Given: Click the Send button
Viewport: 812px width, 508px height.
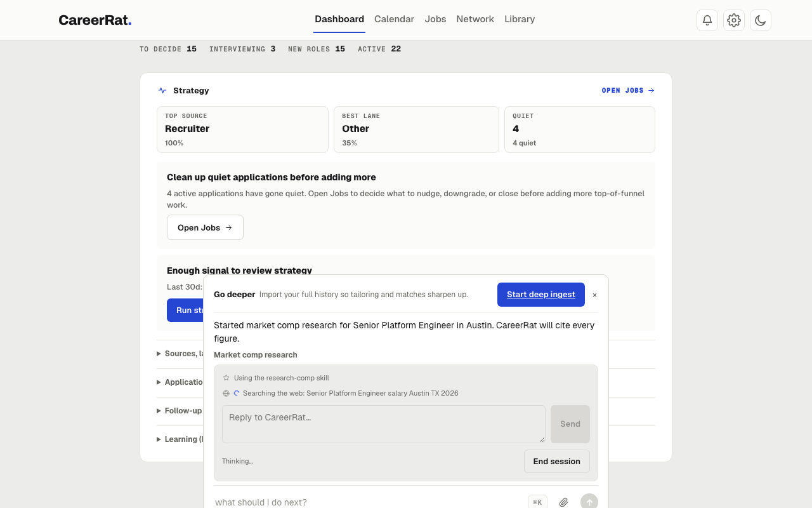Looking at the screenshot, I should (570, 424).
